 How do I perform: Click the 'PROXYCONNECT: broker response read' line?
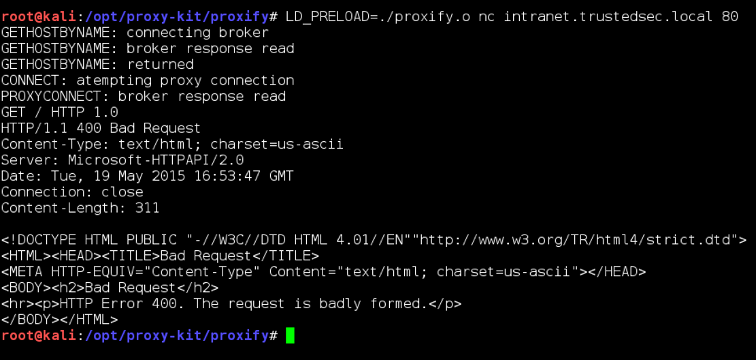tap(143, 96)
